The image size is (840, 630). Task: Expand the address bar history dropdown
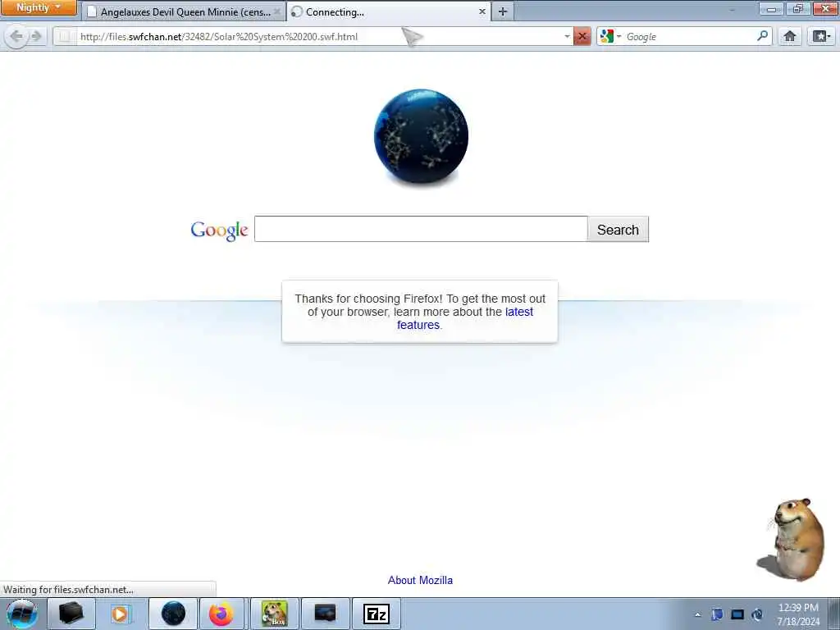(567, 36)
